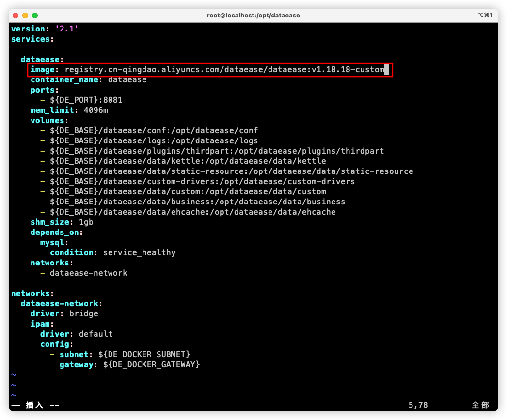Click the green full-screen window button
507x420 pixels.
[35, 16]
